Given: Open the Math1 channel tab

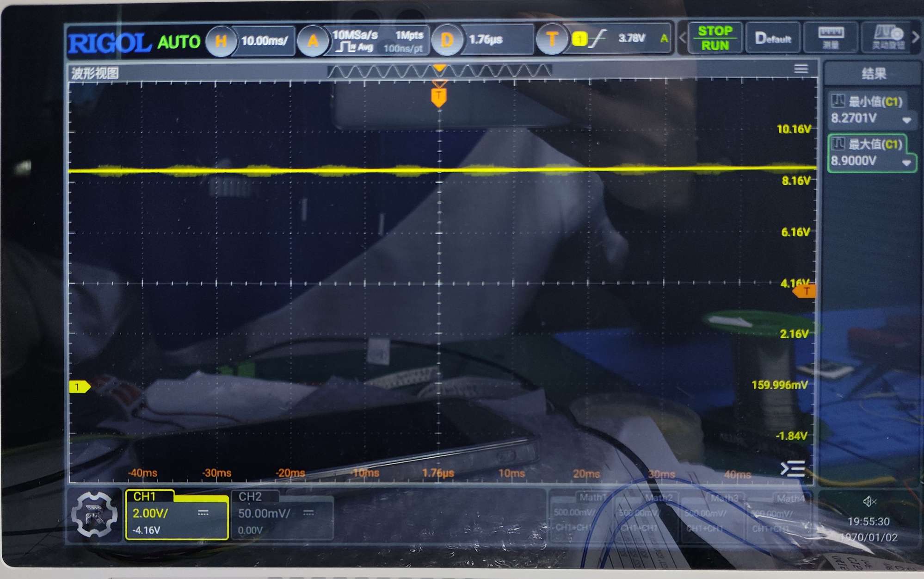Looking at the screenshot, I should [x=592, y=498].
